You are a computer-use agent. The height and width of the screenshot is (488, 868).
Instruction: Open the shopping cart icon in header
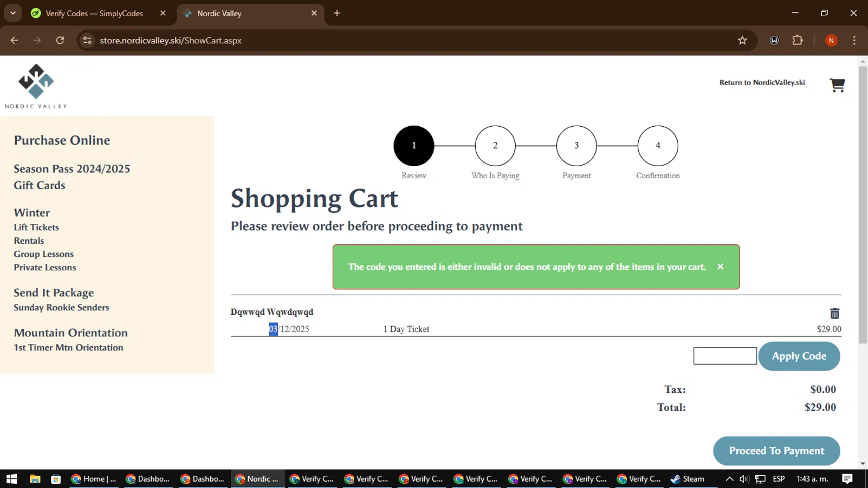(x=837, y=85)
